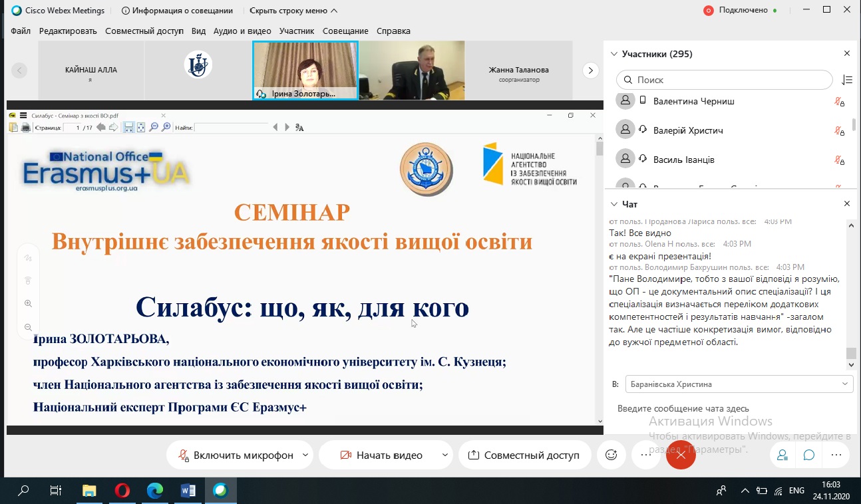Image resolution: width=861 pixels, height=504 pixels.
Task: Click zoom out icon on left floating toolbar
Action: 28,327
